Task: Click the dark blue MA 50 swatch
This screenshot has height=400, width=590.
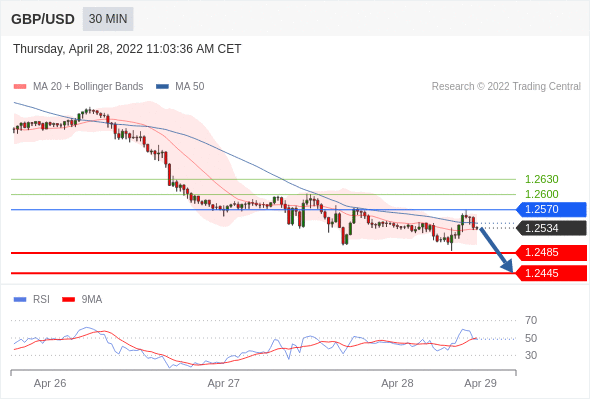Action: click(x=162, y=87)
